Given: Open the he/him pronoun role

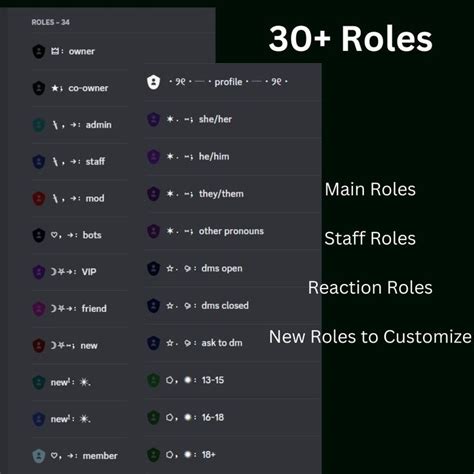Looking at the screenshot, I should click(x=233, y=156).
